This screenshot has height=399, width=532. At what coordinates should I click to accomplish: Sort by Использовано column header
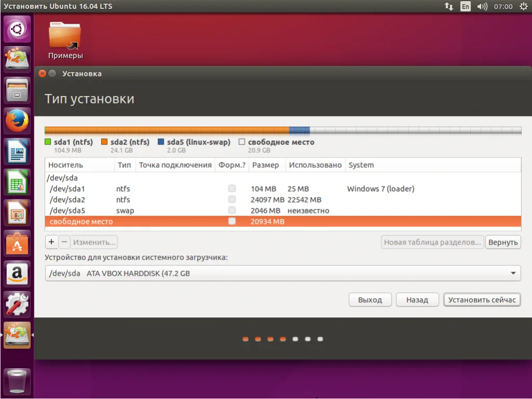[315, 165]
